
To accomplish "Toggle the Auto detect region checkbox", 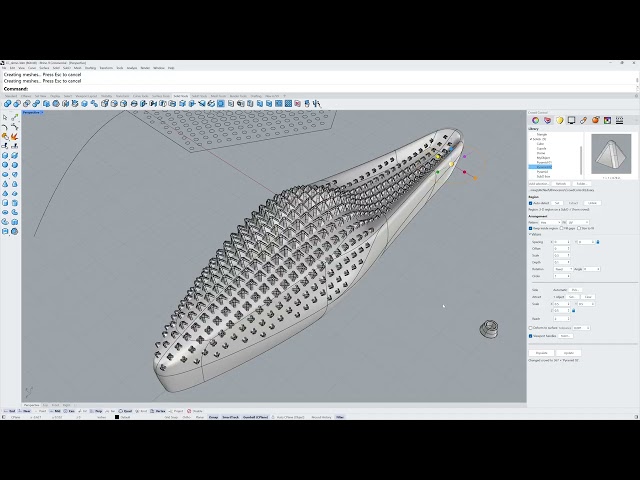I will click(531, 203).
